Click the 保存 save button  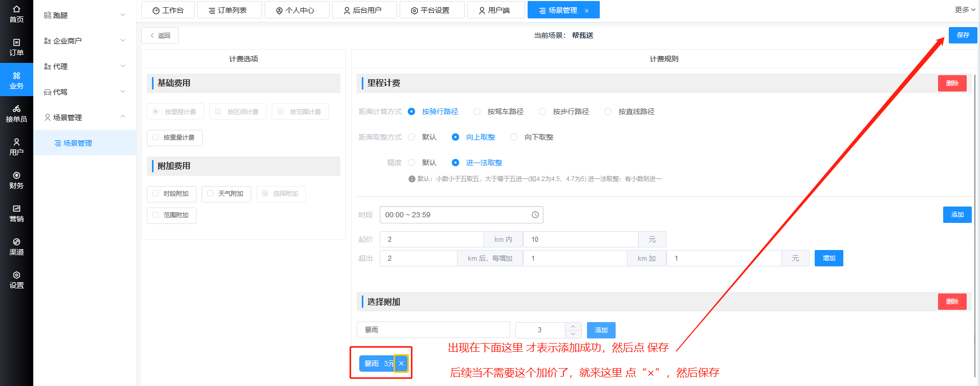pyautogui.click(x=963, y=35)
